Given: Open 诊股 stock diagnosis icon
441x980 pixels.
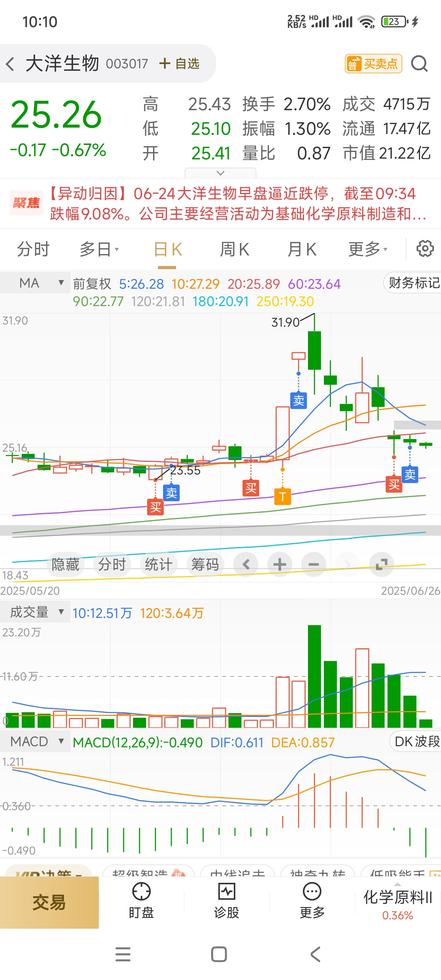Looking at the screenshot, I should (227, 901).
